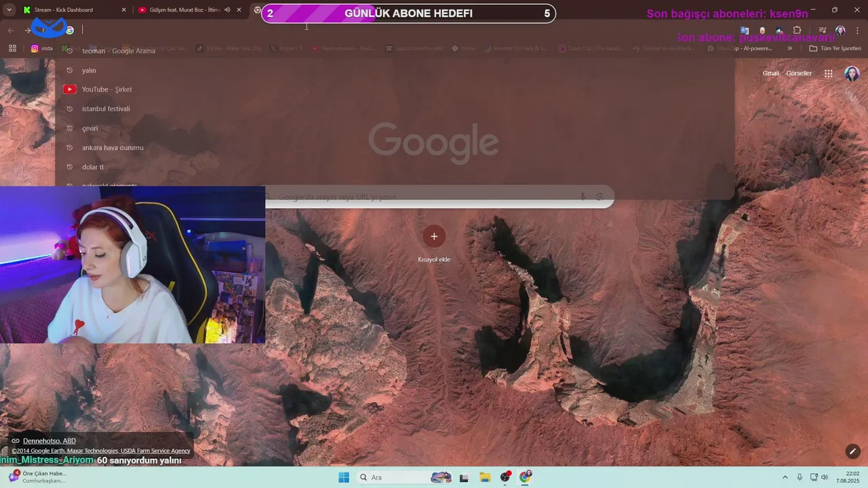Open the microphone tray icon
This screenshot has width=868, height=488.
(x=800, y=477)
